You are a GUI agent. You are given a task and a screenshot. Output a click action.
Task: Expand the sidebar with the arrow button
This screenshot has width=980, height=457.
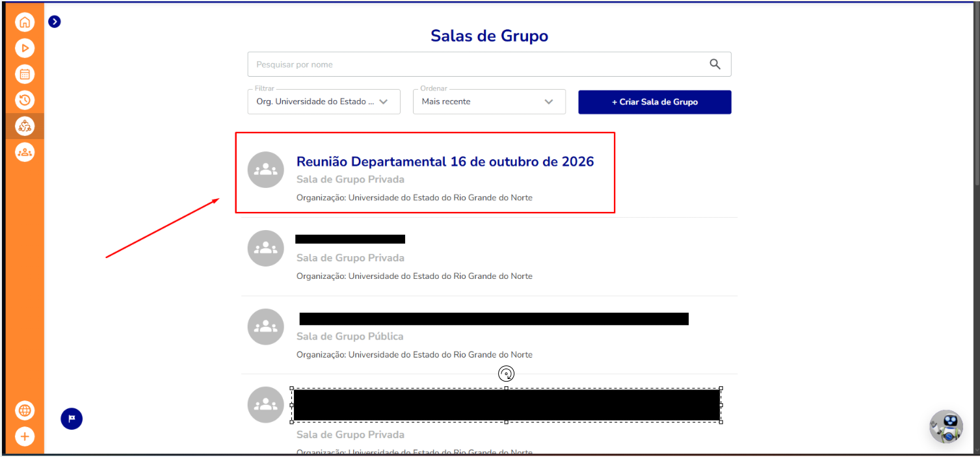click(55, 21)
